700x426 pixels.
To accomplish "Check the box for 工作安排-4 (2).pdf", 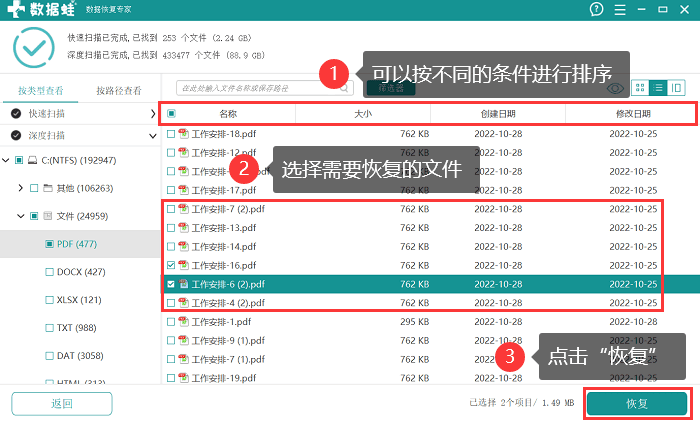I will 171,303.
